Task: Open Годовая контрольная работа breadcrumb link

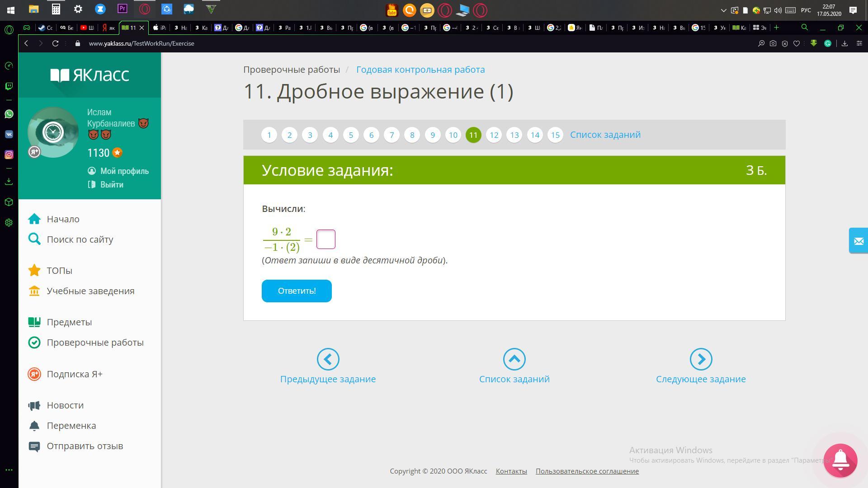Action: 420,70
